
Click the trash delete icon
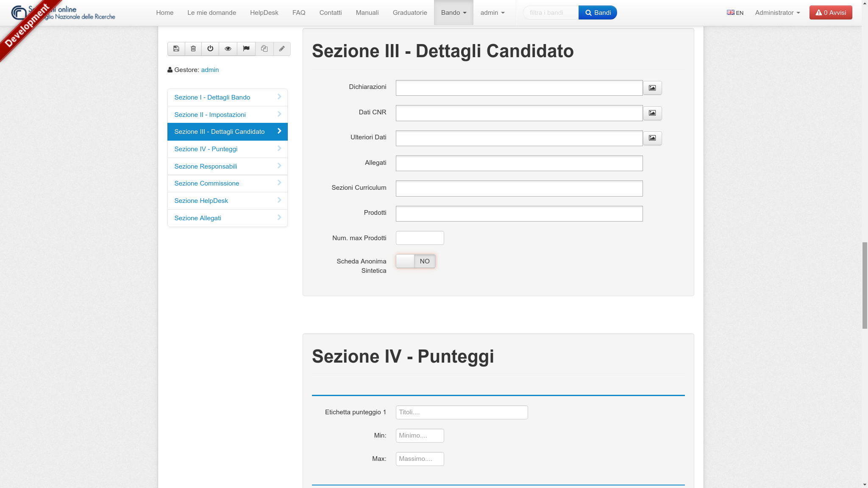tap(193, 49)
